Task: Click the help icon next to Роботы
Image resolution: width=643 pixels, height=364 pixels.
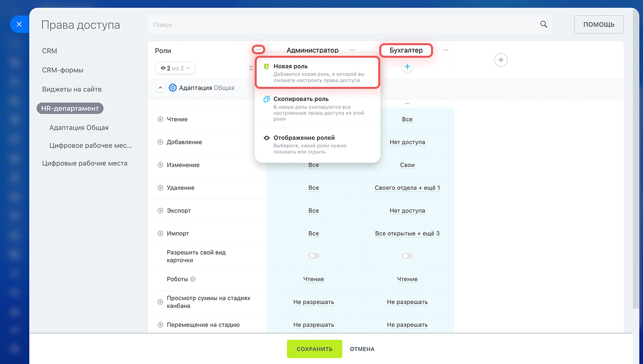Action: 193,279
